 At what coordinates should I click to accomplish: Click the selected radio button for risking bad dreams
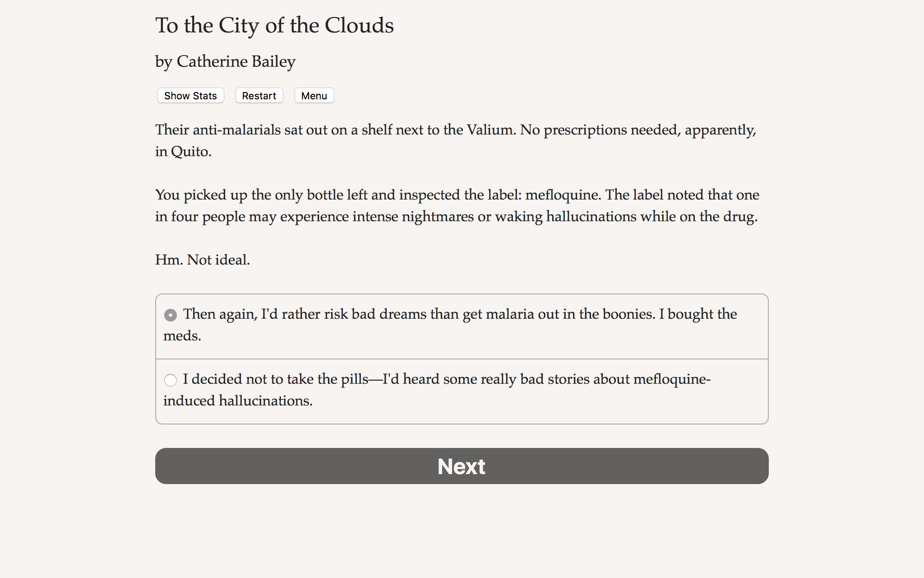[x=171, y=315]
